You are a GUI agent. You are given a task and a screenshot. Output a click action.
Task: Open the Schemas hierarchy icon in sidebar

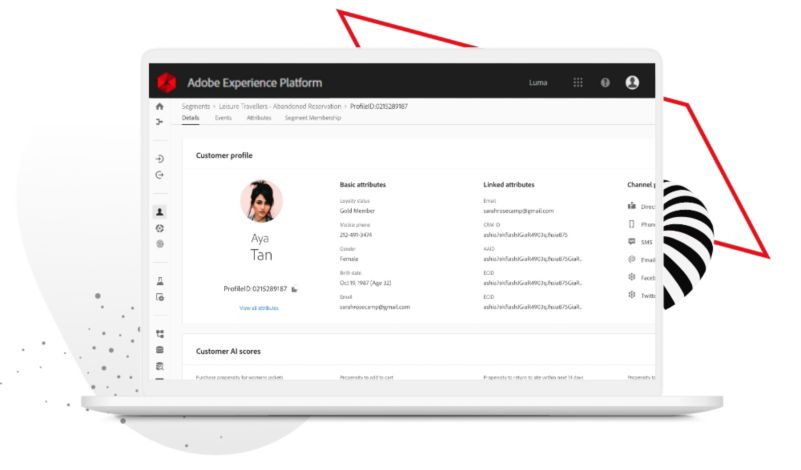point(159,334)
